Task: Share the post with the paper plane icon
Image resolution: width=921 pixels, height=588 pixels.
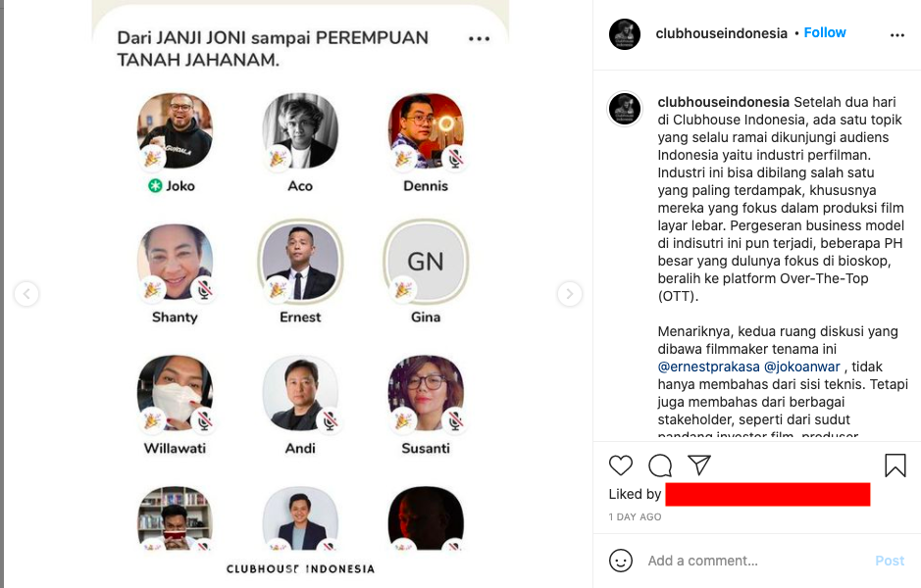Action: click(x=699, y=465)
